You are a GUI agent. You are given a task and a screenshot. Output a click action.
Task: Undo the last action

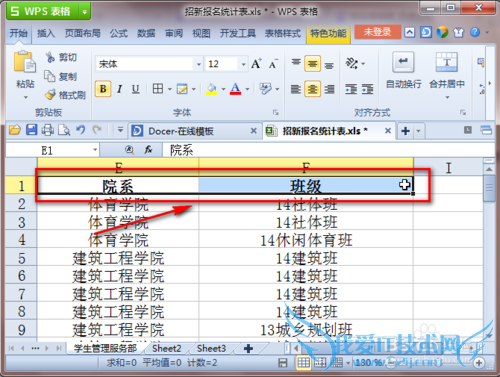(x=80, y=130)
